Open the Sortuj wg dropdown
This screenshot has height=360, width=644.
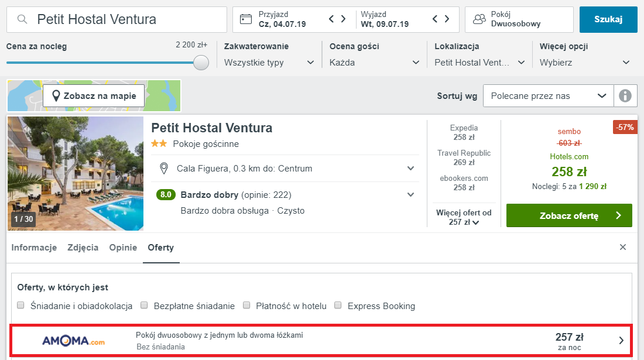point(548,95)
